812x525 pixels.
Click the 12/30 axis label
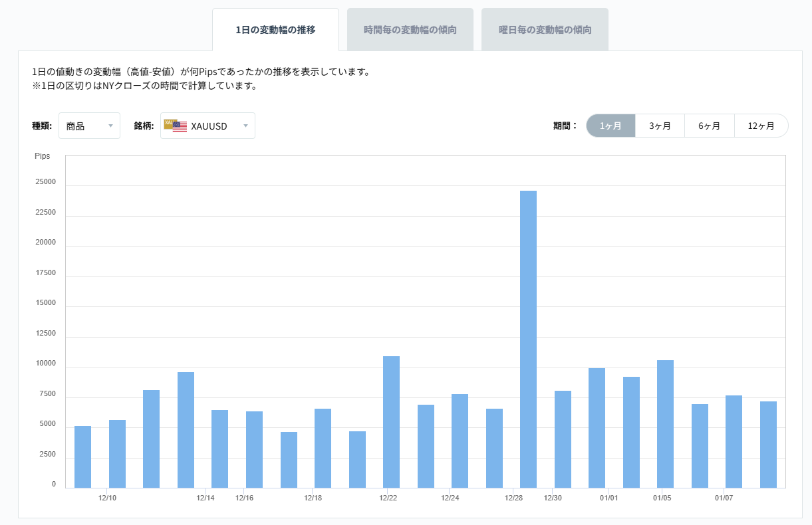[x=553, y=496]
